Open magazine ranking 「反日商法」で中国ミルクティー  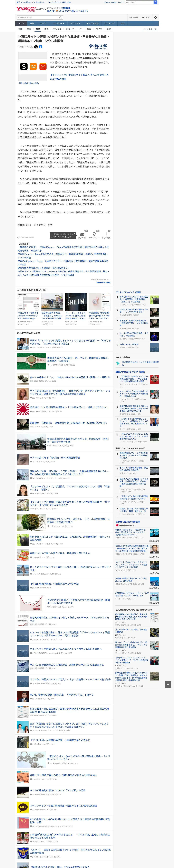134,379
